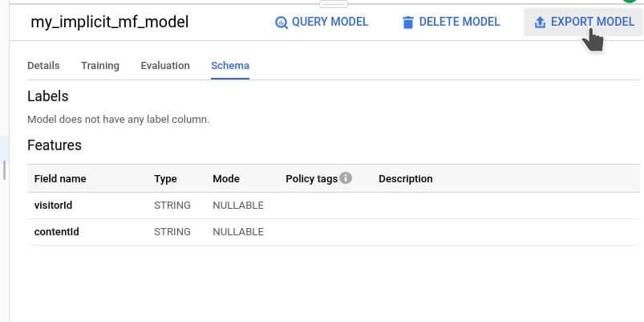Viewport: 644px width, 322px height.
Task: Click the Policy tags info icon
Action: [346, 178]
